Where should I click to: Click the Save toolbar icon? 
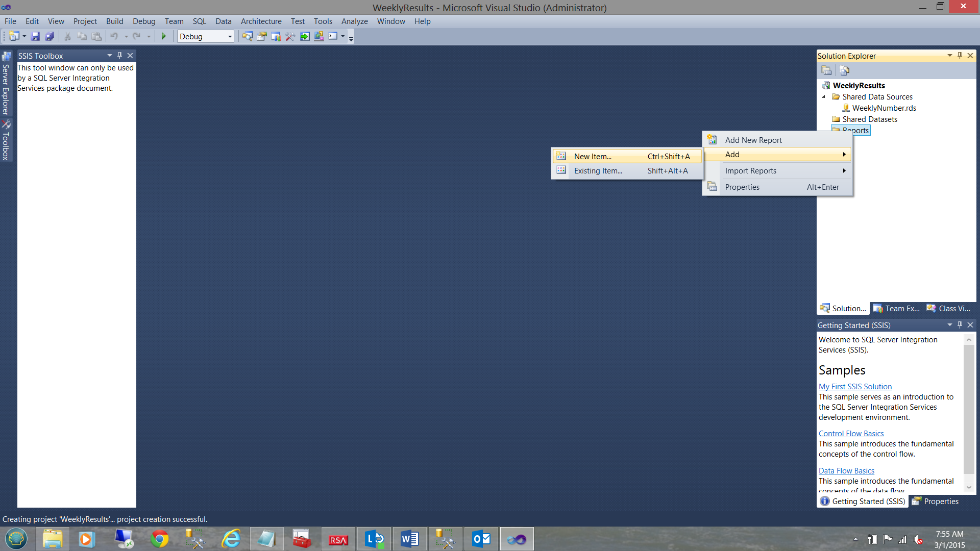tap(35, 36)
